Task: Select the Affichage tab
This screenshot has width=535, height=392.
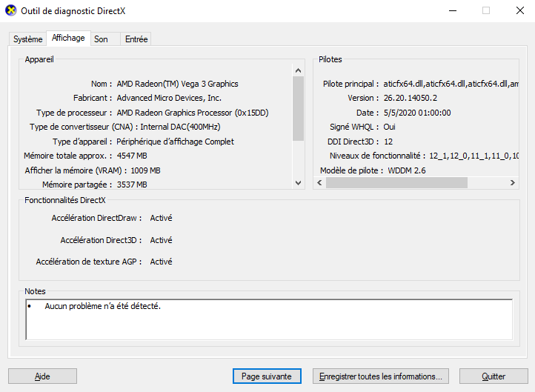Action: click(68, 38)
